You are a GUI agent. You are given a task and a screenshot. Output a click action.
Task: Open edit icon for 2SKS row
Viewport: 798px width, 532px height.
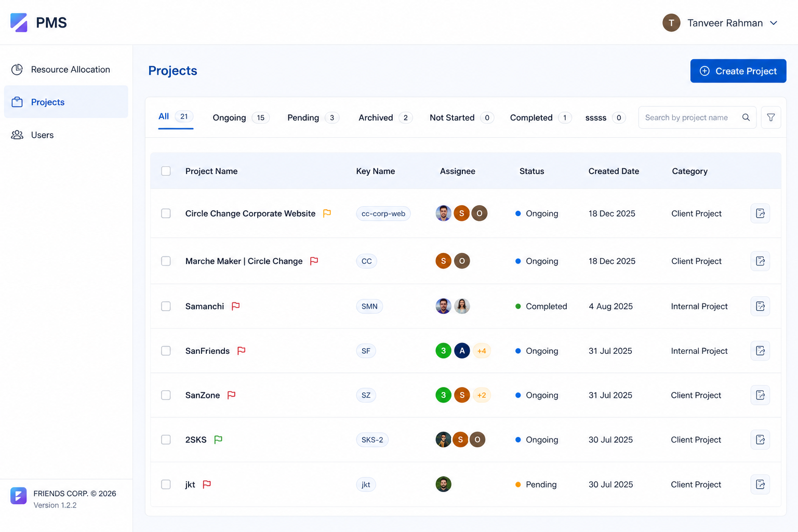760,440
